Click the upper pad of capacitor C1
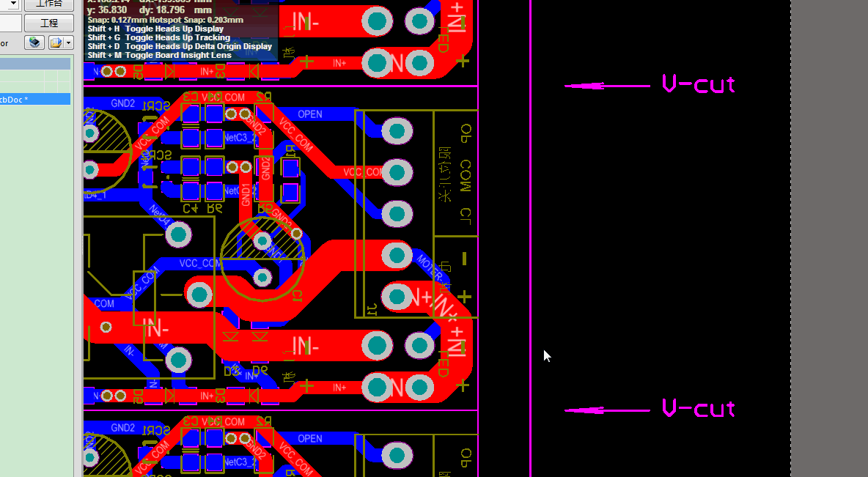The height and width of the screenshot is (477, 868). coord(262,240)
